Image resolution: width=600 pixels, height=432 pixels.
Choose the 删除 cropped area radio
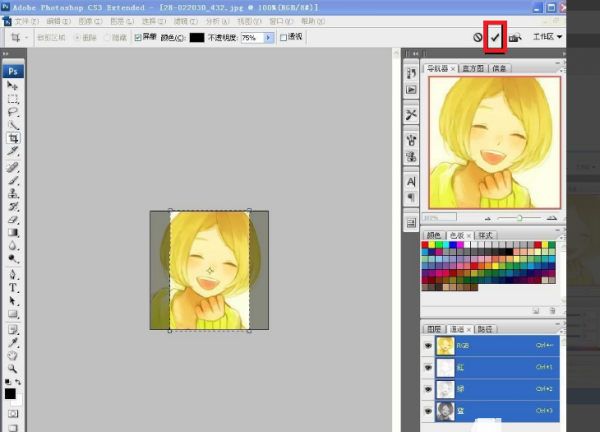click(77, 37)
